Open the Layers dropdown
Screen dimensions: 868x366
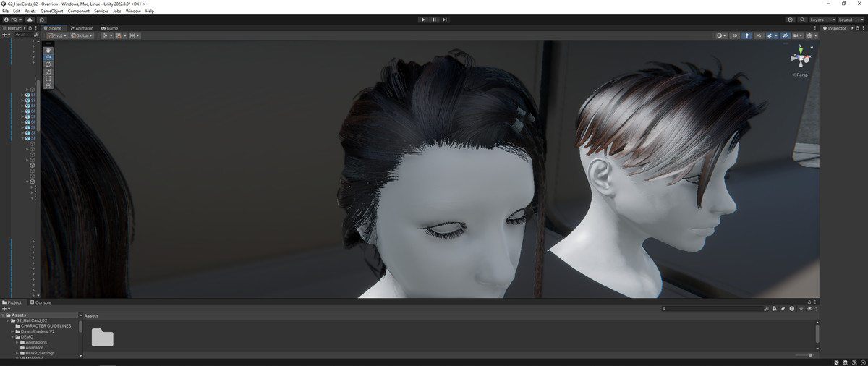tap(822, 20)
